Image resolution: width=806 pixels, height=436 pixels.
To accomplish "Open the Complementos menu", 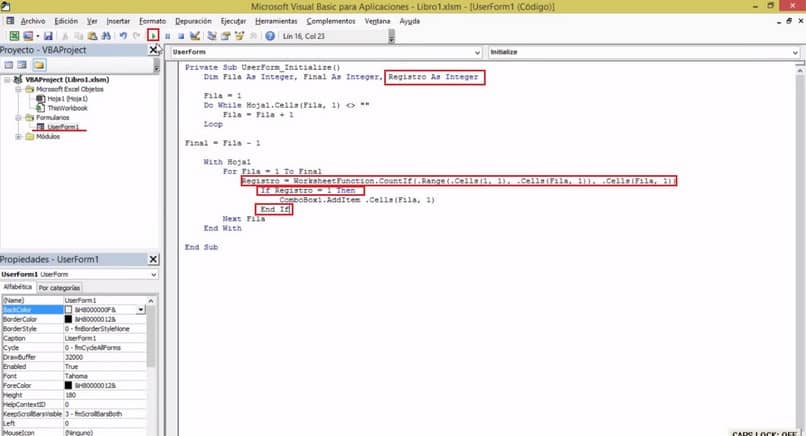I will [x=331, y=21].
